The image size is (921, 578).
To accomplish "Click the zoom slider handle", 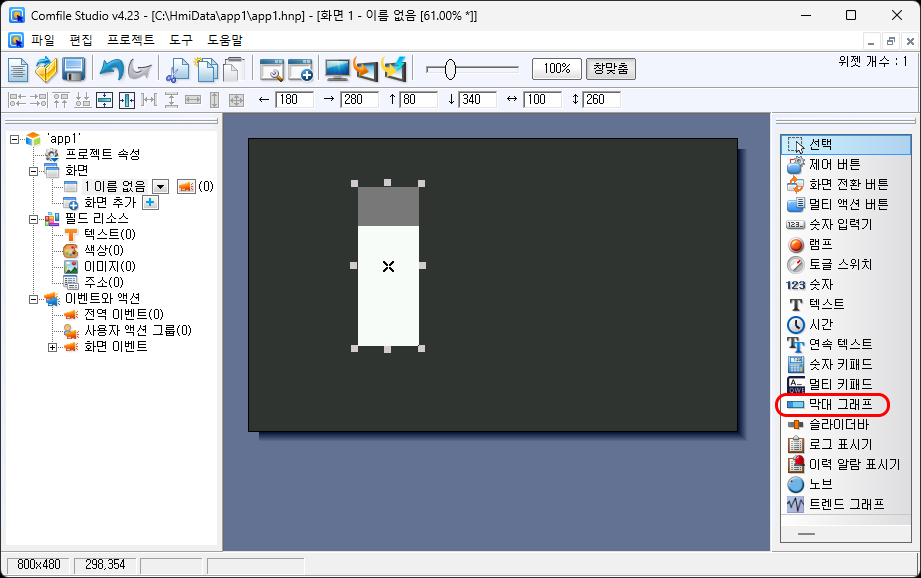I will [450, 69].
